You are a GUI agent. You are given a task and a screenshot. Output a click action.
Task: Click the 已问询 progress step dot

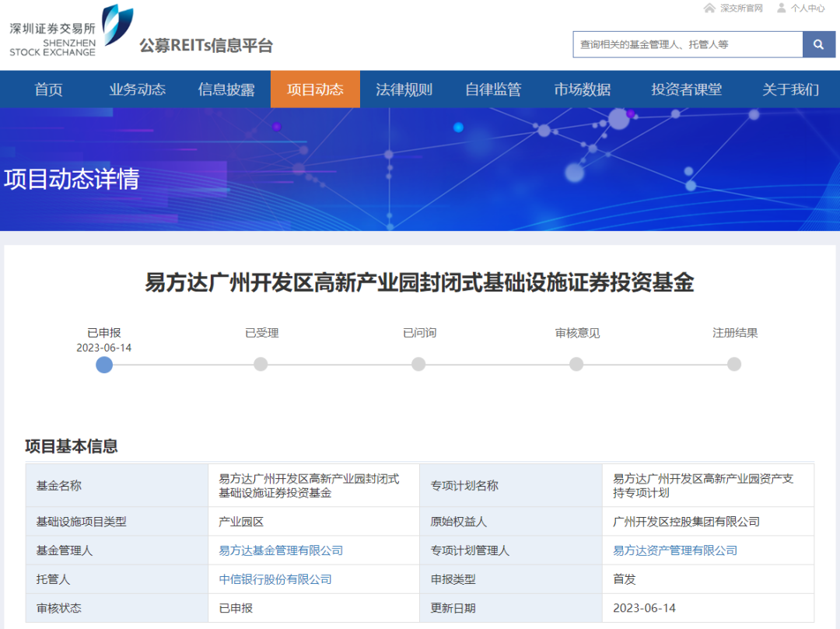[x=418, y=365]
